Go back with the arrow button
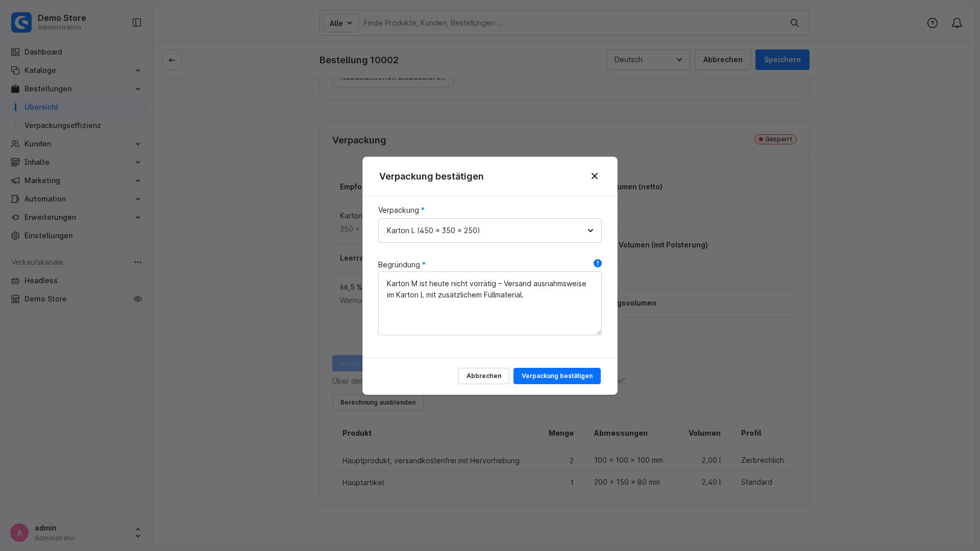The image size is (980, 551). 172,60
